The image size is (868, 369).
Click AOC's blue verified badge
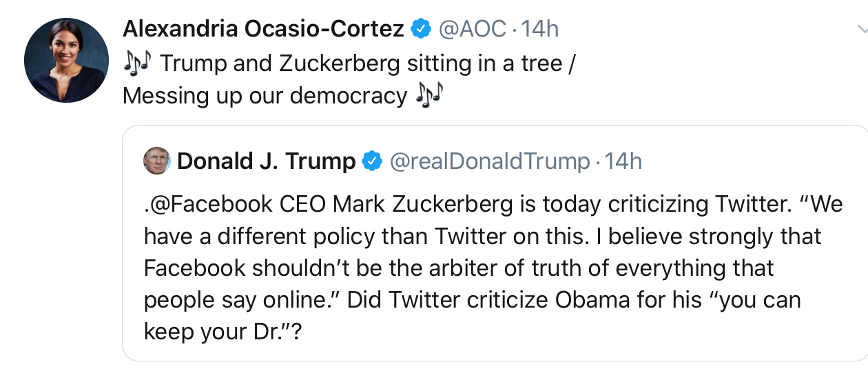(x=420, y=29)
